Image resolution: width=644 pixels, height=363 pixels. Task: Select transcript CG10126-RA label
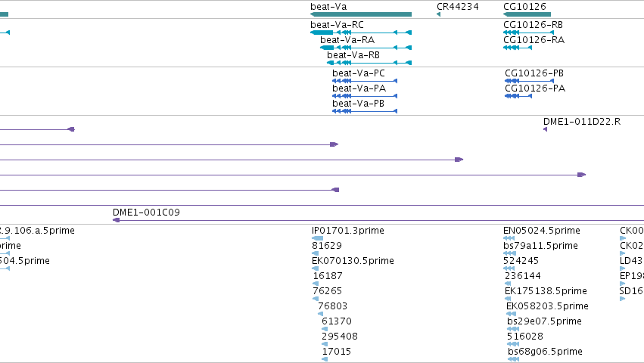pyautogui.click(x=534, y=40)
